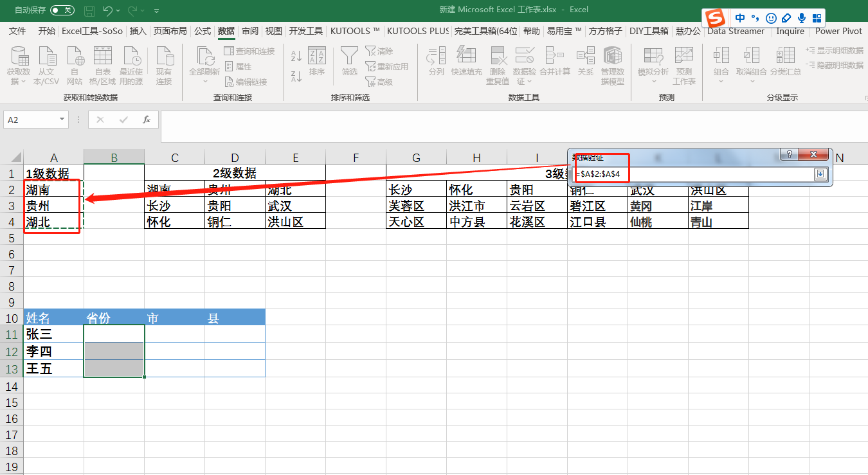Click the 合并计算 consolidate icon
This screenshot has height=475, width=868.
[x=555, y=62]
